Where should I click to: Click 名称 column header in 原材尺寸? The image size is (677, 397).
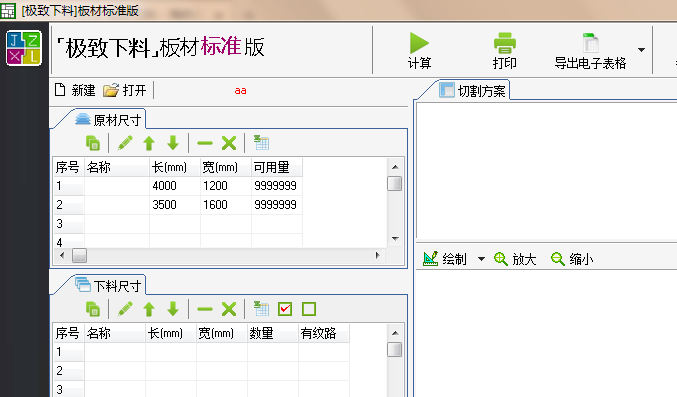click(x=117, y=167)
